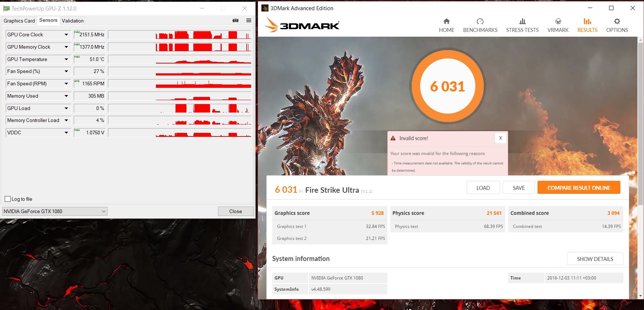
Task: Click the GPU Core Clock value 2151.5 MHz
Action: point(92,34)
